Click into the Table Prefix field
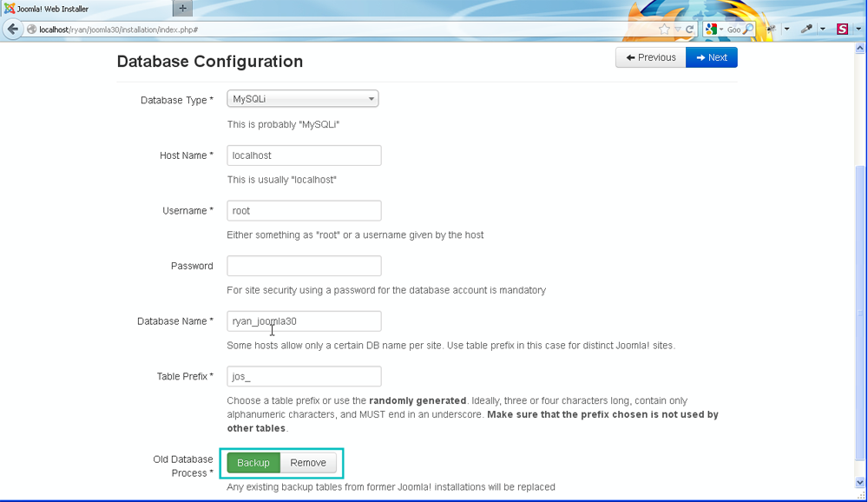Image resolution: width=868 pixels, height=502 pixels. (x=304, y=376)
